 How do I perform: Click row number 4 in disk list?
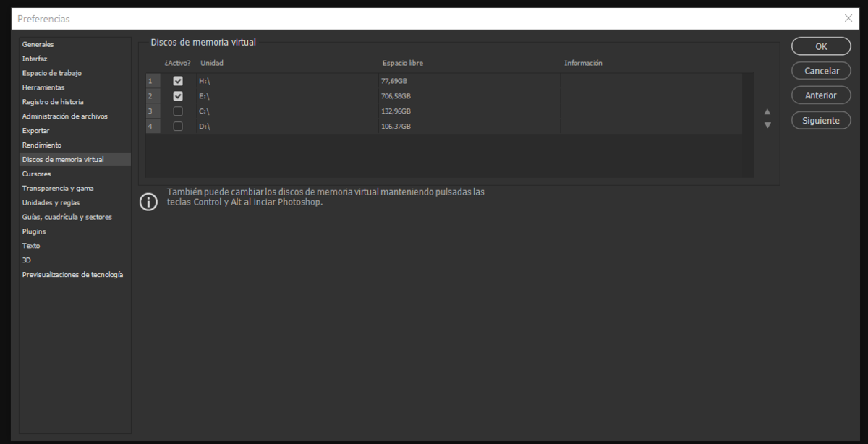pyautogui.click(x=153, y=126)
